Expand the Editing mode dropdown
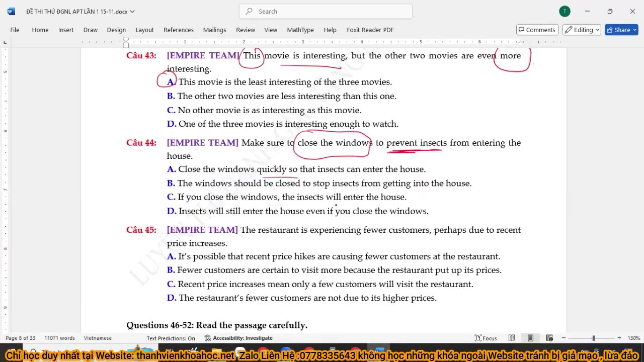 pos(582,30)
